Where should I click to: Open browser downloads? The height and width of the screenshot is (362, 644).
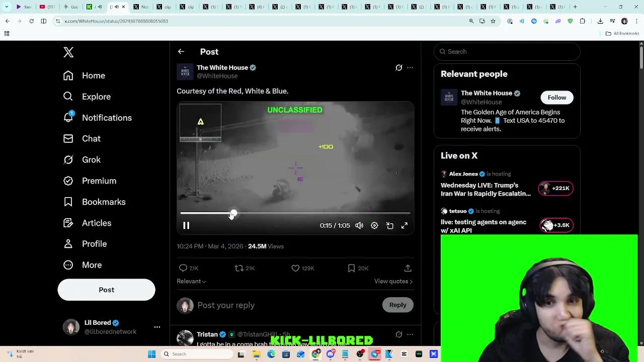tap(600, 21)
